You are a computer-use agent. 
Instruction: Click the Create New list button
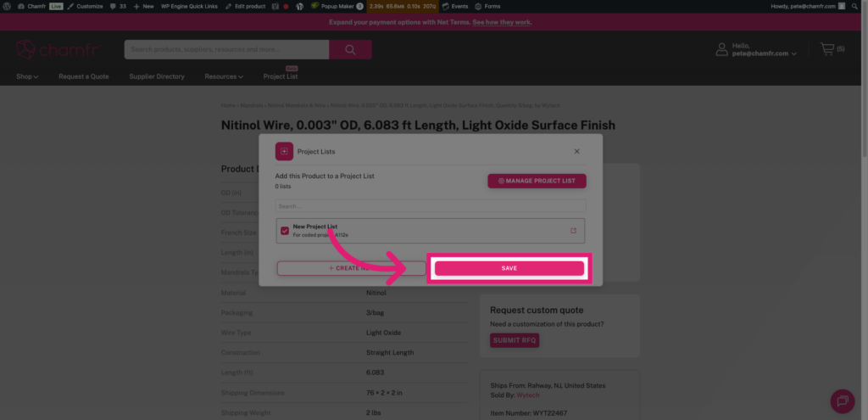tap(351, 268)
